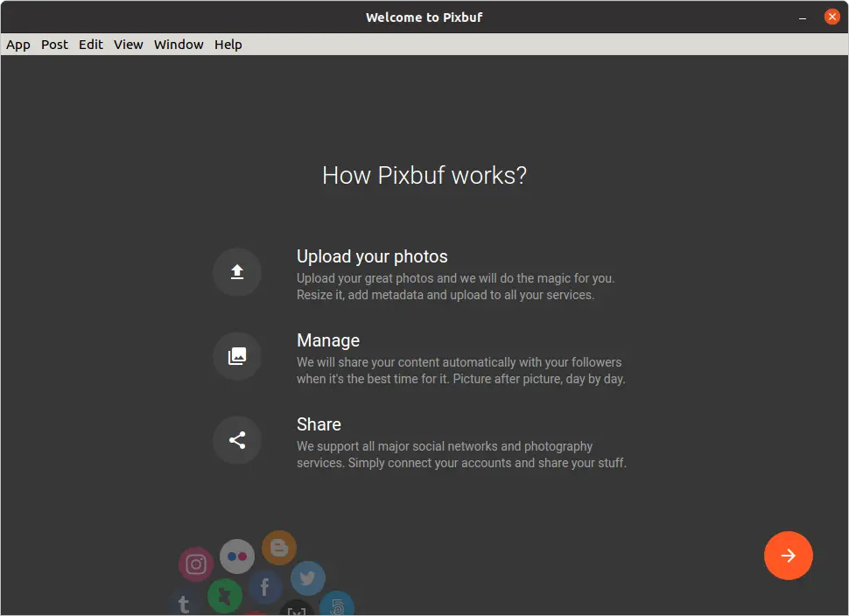
Task: Close the Welcome to Pixbuf window
Action: (831, 17)
